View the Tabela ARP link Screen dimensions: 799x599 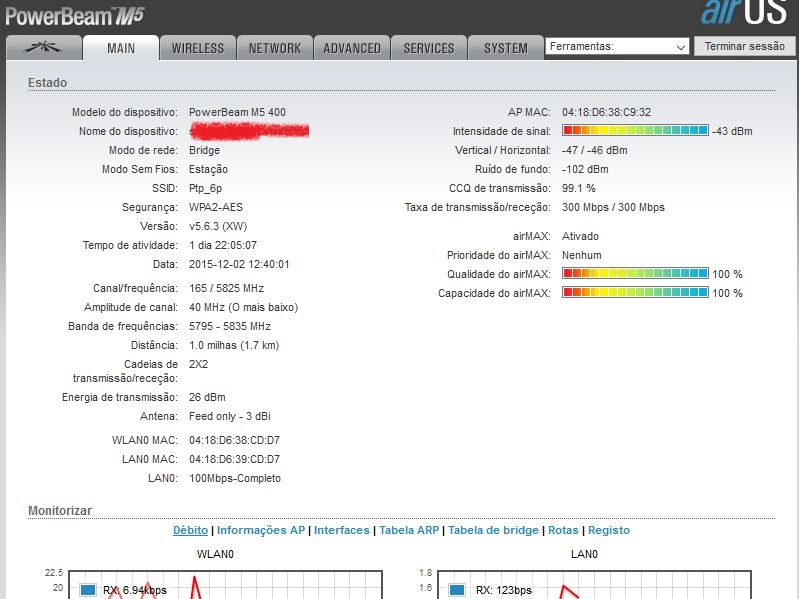[409, 530]
